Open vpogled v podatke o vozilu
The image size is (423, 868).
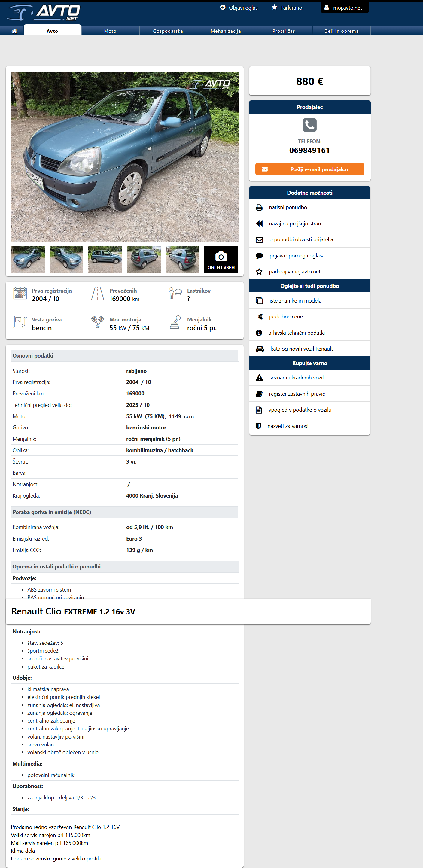pos(300,410)
